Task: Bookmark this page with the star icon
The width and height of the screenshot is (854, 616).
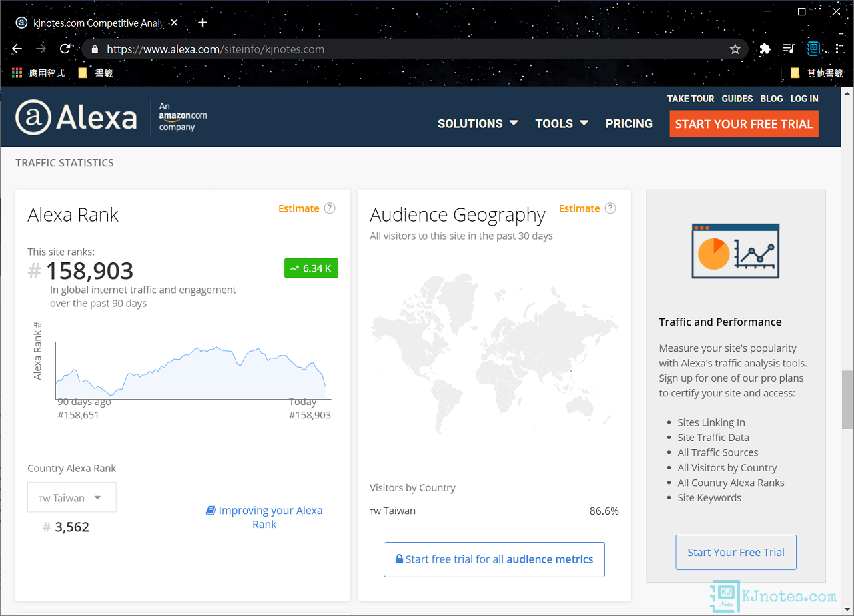Action: click(735, 49)
